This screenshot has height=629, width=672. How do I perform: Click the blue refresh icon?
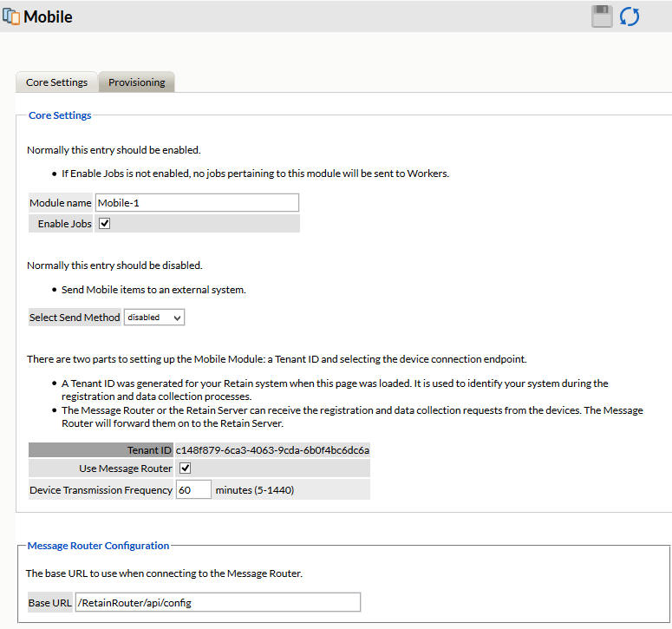630,16
